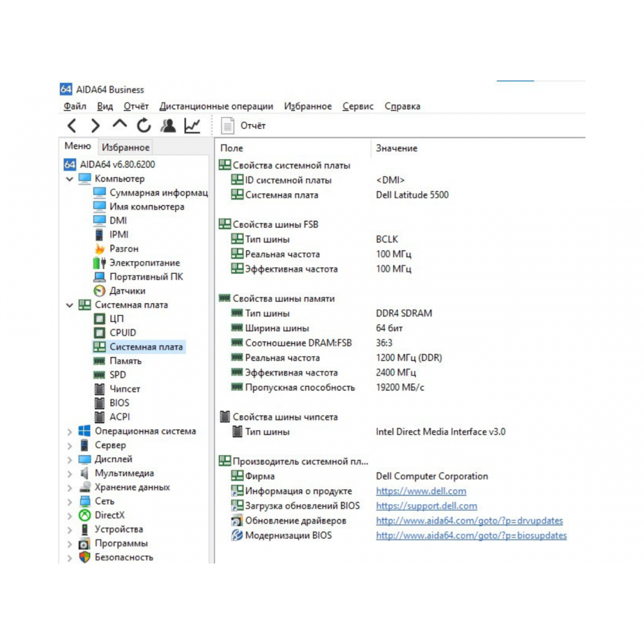Screen dimensions: 644x644
Task: Select the highlighted Системная плата tree item
Action: click(x=139, y=346)
